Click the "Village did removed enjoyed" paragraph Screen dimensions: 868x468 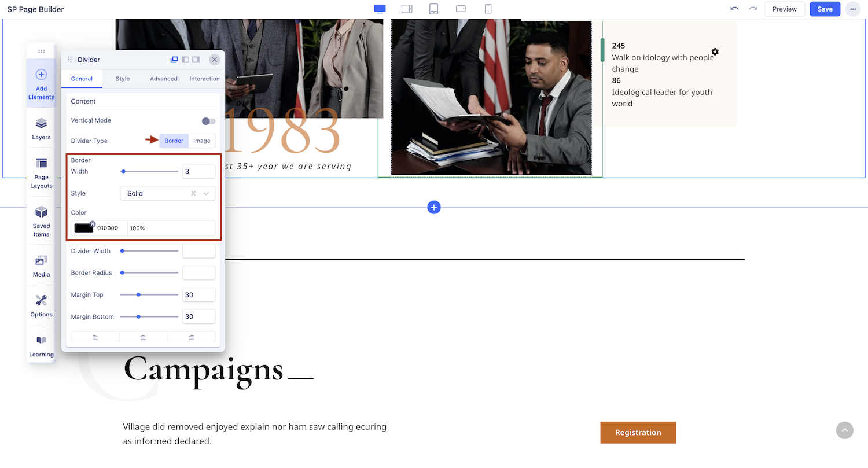coord(255,434)
